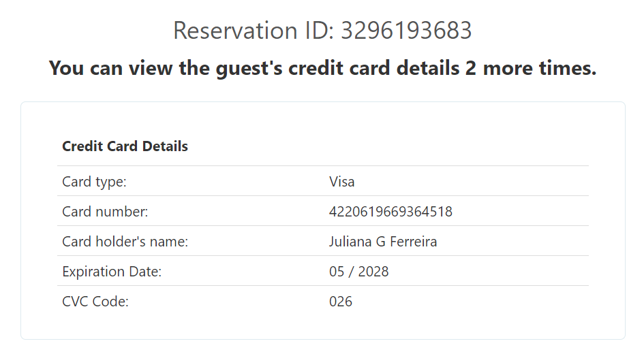Select the "Card number:" label

(105, 212)
